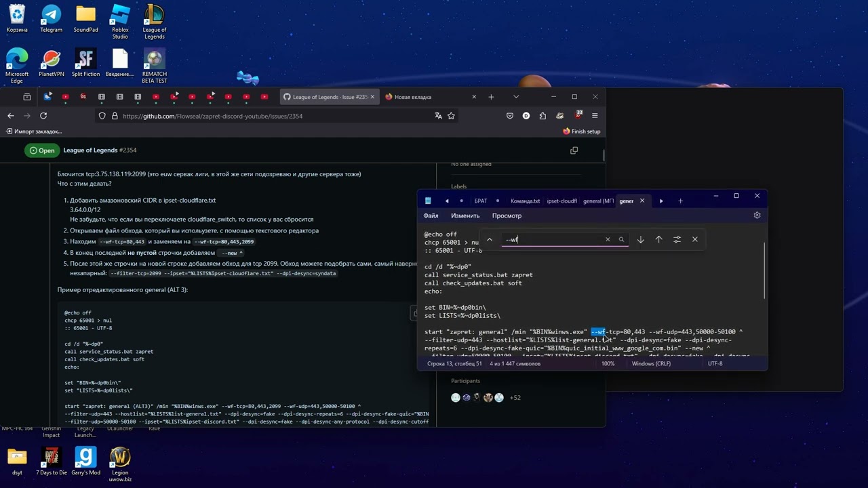868x488 pixels.
Task: Bookmark this page with star icon
Action: tap(451, 116)
